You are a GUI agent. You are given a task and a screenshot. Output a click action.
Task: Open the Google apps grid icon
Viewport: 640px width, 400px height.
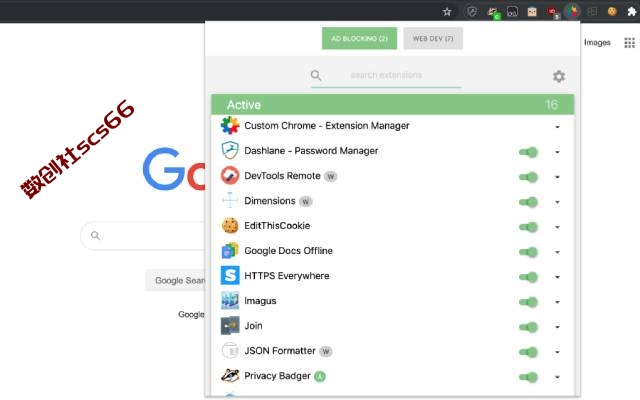pyautogui.click(x=629, y=42)
